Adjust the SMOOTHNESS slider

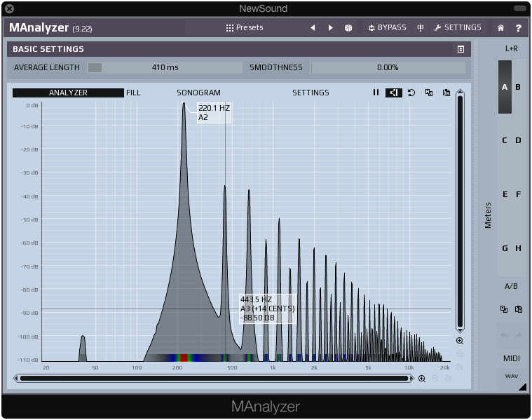[388, 67]
